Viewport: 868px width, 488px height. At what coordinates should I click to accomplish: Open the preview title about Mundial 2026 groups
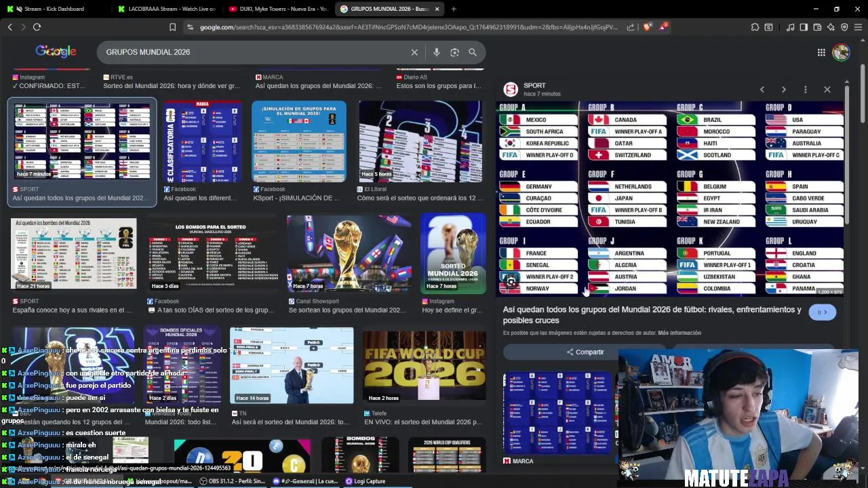coord(652,314)
